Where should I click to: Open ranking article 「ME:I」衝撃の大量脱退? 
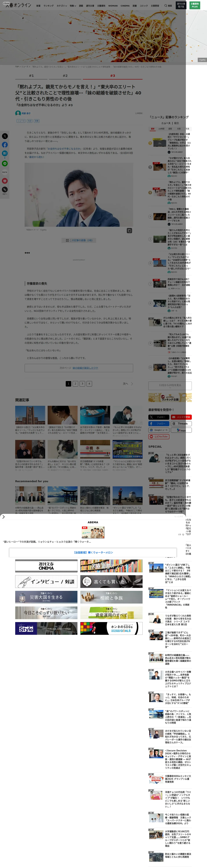[179, 215]
